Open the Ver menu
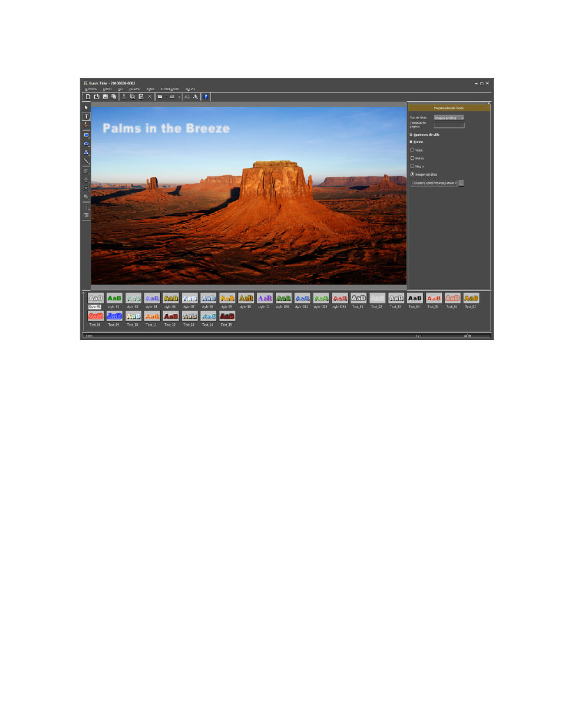The height and width of the screenshot is (728, 562). pyautogui.click(x=121, y=89)
